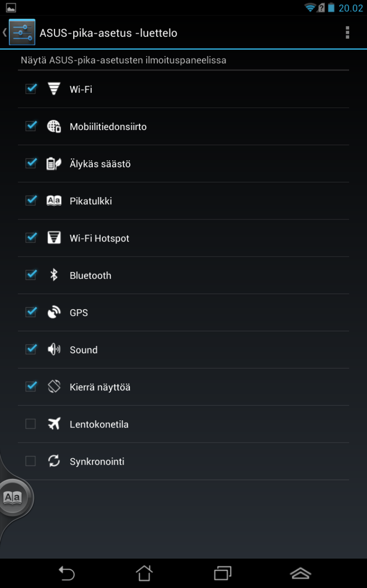Select the Sound list item label
The height and width of the screenshot is (588, 367).
(x=84, y=350)
